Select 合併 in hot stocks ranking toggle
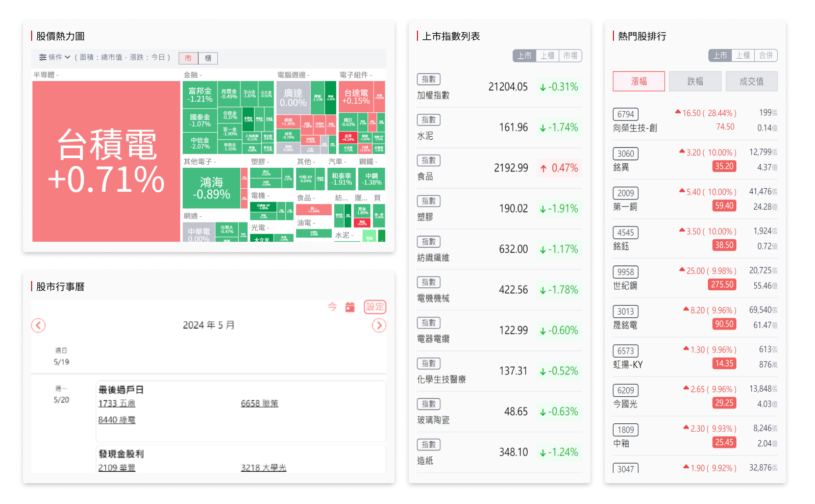 [x=766, y=55]
